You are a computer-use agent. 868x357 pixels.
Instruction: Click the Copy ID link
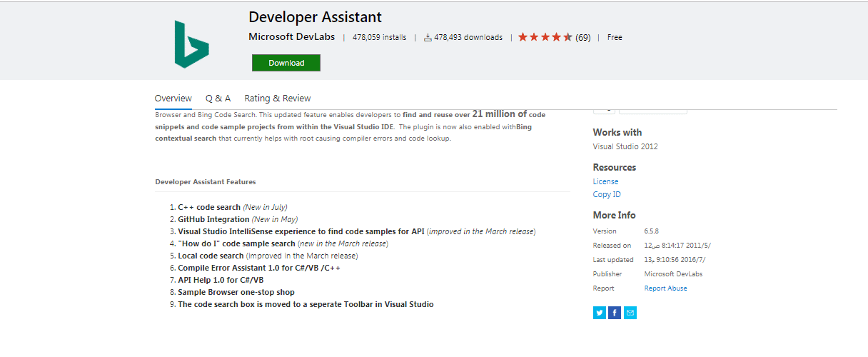pyautogui.click(x=607, y=194)
